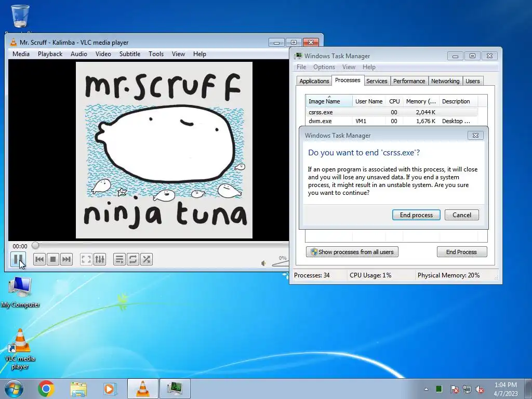Open the Video menu in VLC

[103, 54]
